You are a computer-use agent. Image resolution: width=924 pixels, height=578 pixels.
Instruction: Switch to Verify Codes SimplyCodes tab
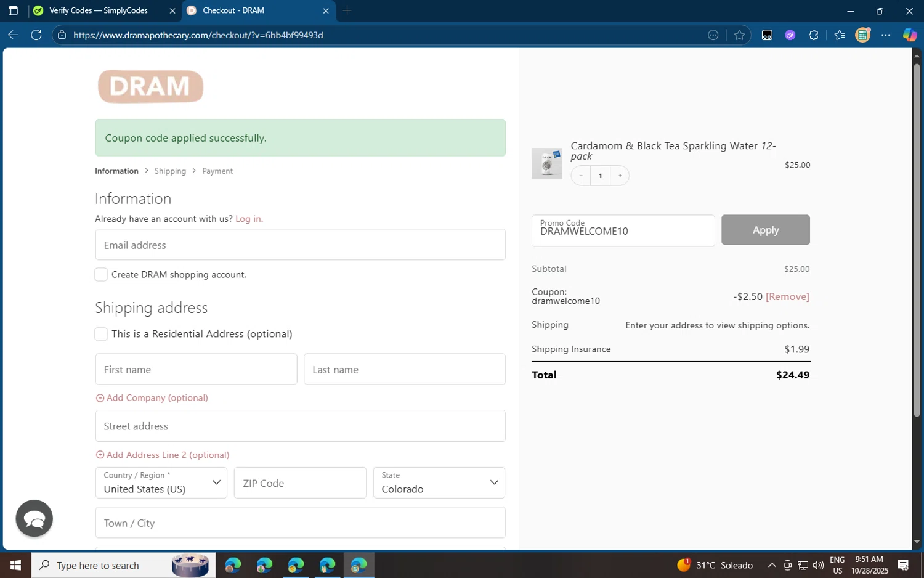[x=99, y=10]
